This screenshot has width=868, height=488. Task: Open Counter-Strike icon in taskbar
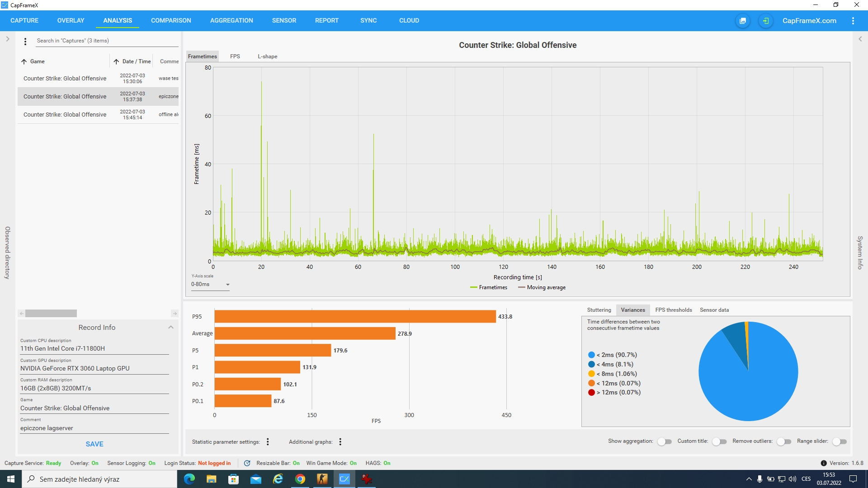322,479
